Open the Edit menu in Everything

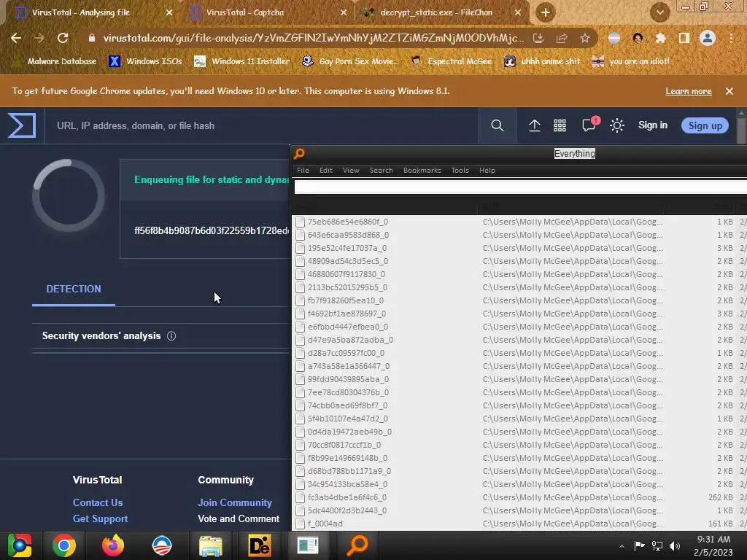[x=326, y=170]
